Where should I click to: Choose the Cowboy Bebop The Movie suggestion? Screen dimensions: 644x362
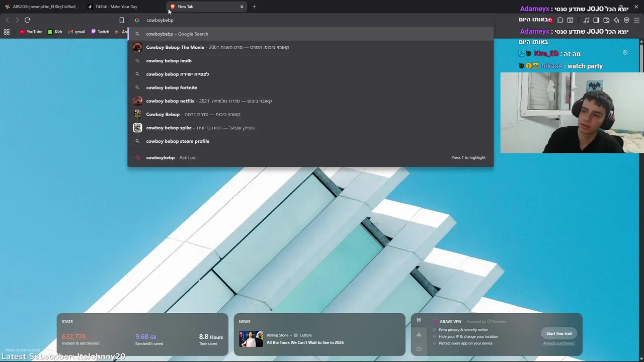pos(310,47)
